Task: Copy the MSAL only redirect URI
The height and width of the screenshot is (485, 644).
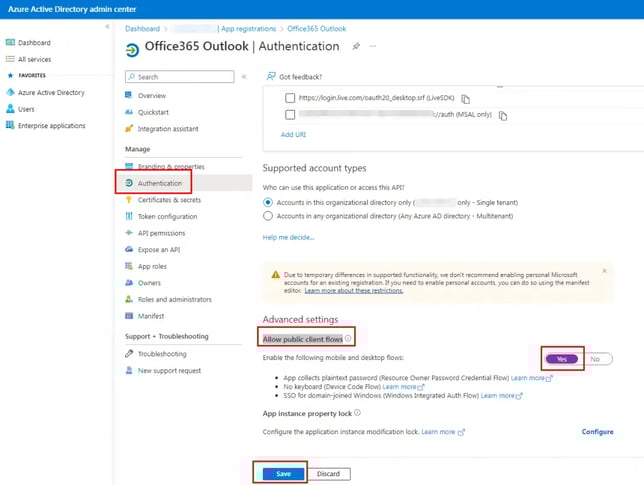Action: point(503,115)
